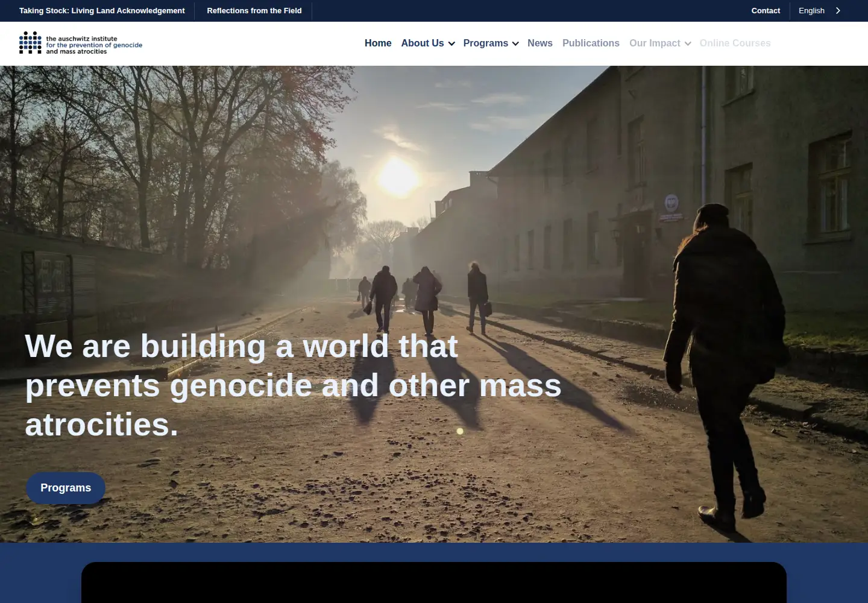Click the black video panel below the hero
The image size is (868, 603).
click(434, 582)
